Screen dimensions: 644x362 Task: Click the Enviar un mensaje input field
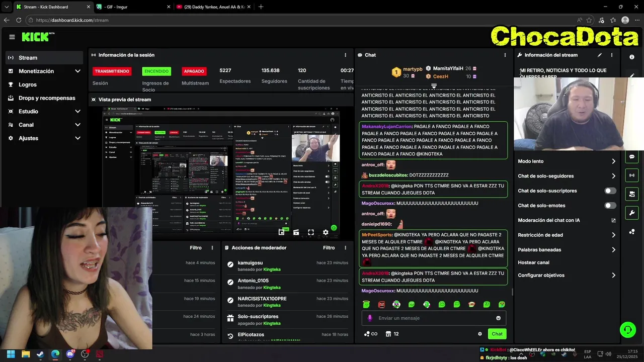click(434, 318)
